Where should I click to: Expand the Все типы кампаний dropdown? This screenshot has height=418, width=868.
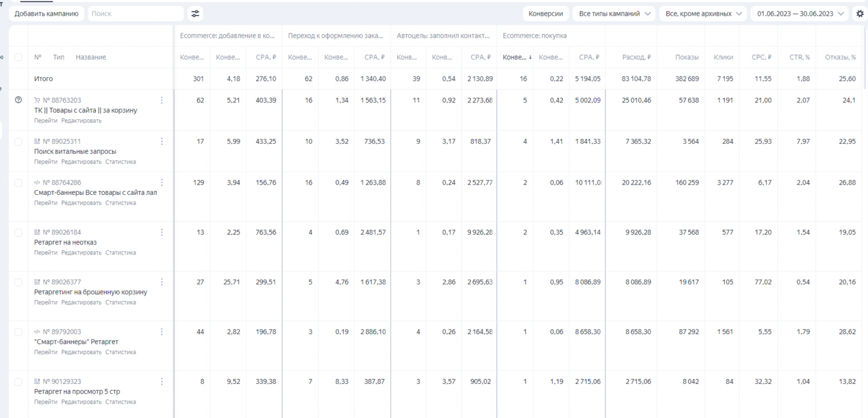pos(614,14)
